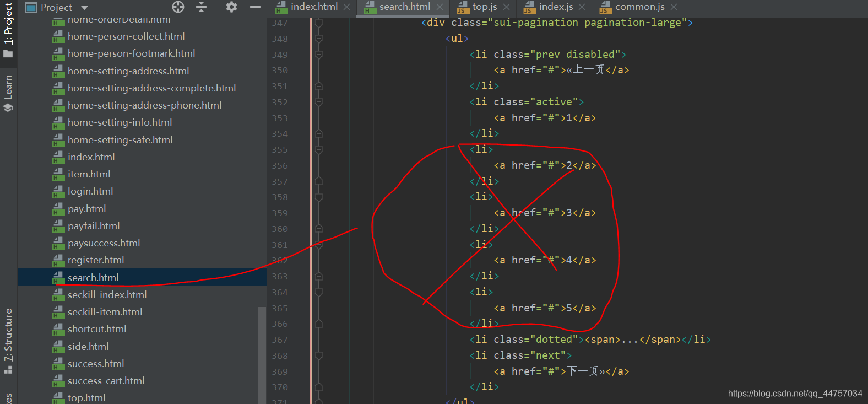This screenshot has height=404, width=868.
Task: Close the common.js tab
Action: coord(674,7)
